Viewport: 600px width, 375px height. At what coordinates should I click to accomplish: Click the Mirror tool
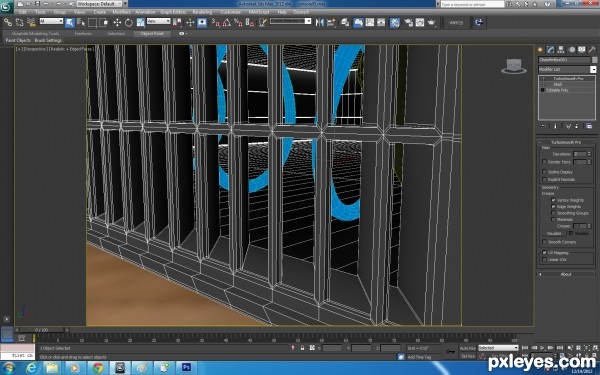tap(319, 23)
